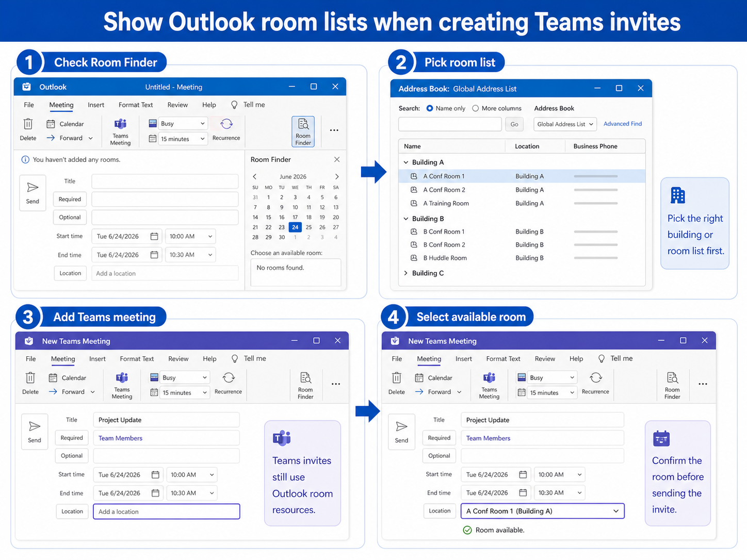
Task: Click Tell me lightbulb in Untitled Meeting window
Action: click(x=234, y=105)
